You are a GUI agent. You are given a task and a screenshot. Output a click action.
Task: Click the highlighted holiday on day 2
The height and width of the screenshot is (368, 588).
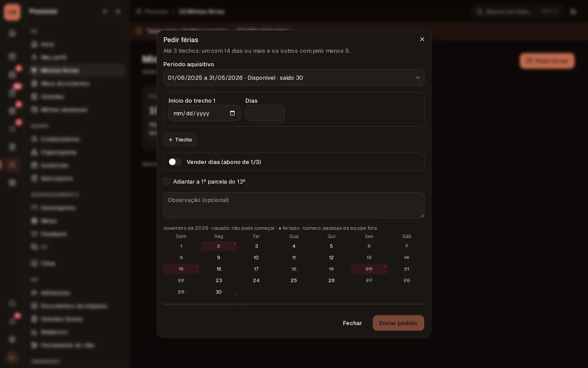click(219, 246)
